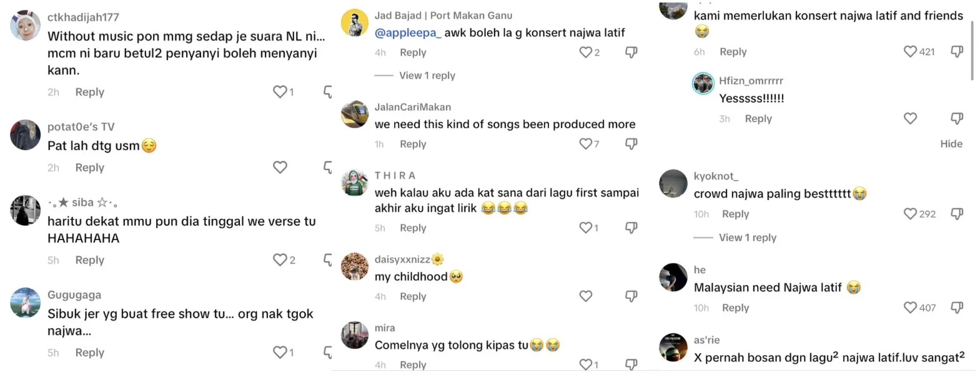The height and width of the screenshot is (377, 980).
Task: Like ctkhadijah177's comment with the heart icon
Action: (x=280, y=92)
